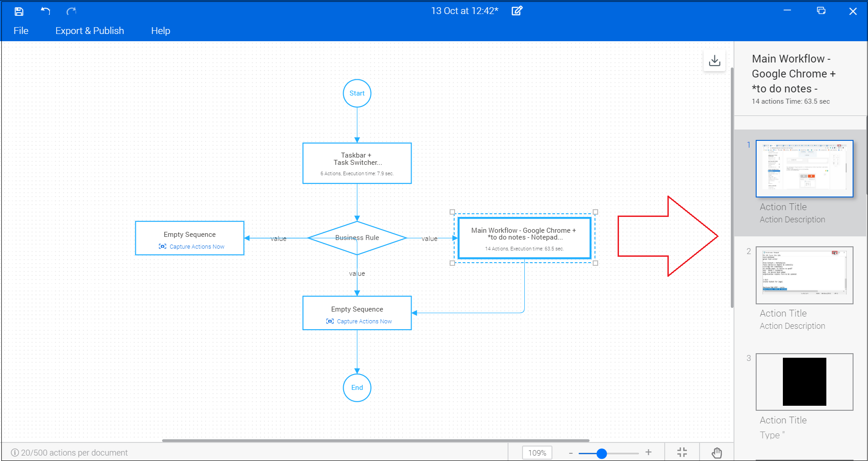The height and width of the screenshot is (461, 868).
Task: Click Action Description of action 1
Action: 792,220
